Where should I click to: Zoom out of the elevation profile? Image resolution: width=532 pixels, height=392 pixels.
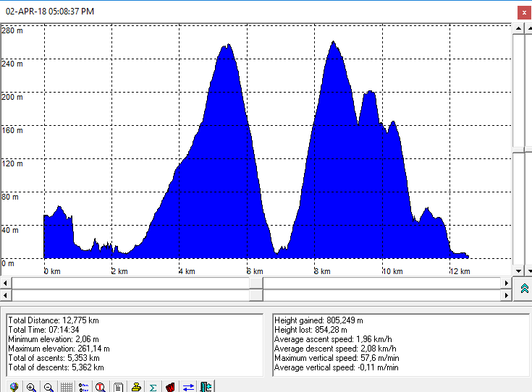[x=48, y=386]
